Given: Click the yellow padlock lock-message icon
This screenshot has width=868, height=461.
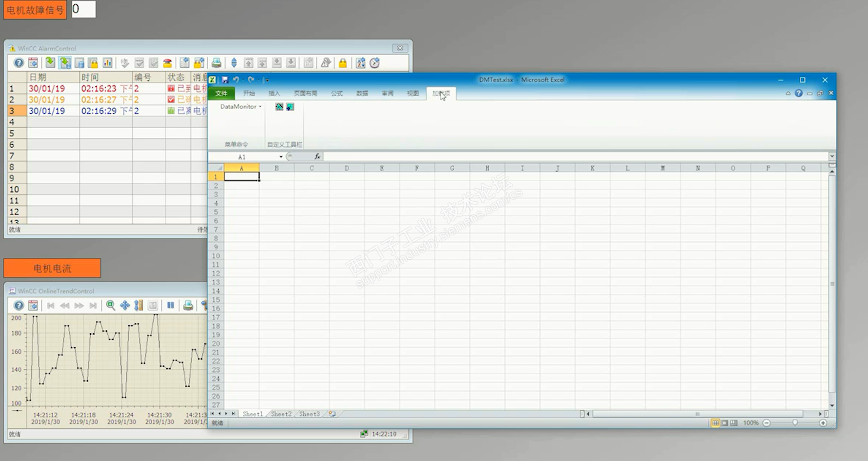Looking at the screenshot, I should [343, 63].
